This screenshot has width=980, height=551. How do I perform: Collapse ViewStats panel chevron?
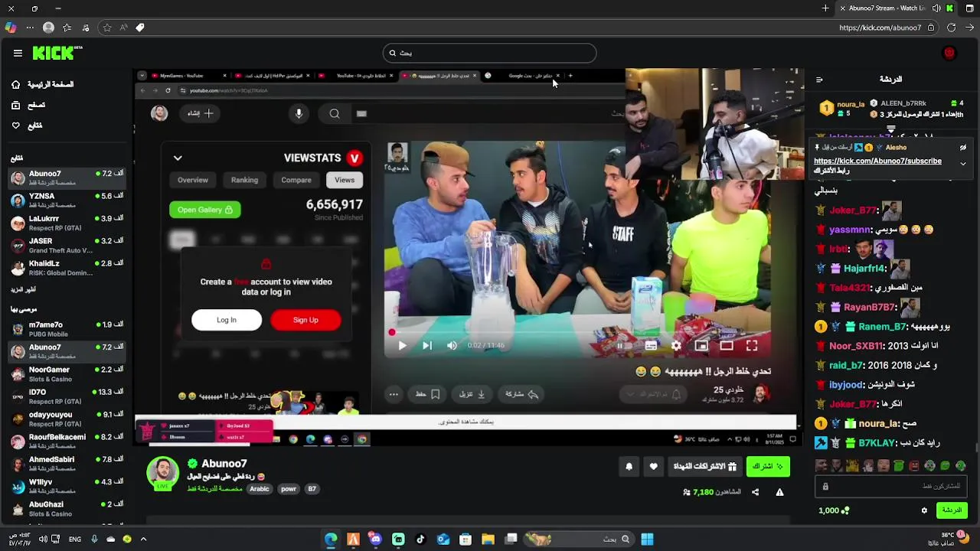click(178, 158)
